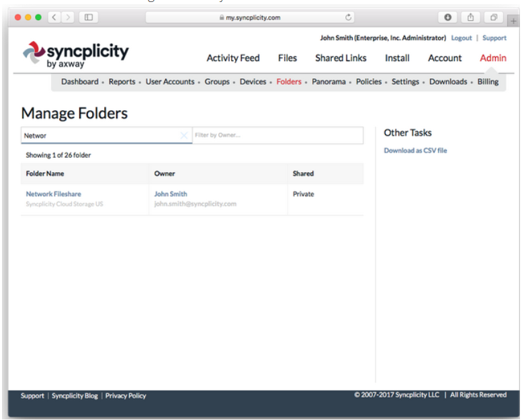This screenshot has height=420, width=522.
Task: Click the Owner column header
Action: (165, 173)
